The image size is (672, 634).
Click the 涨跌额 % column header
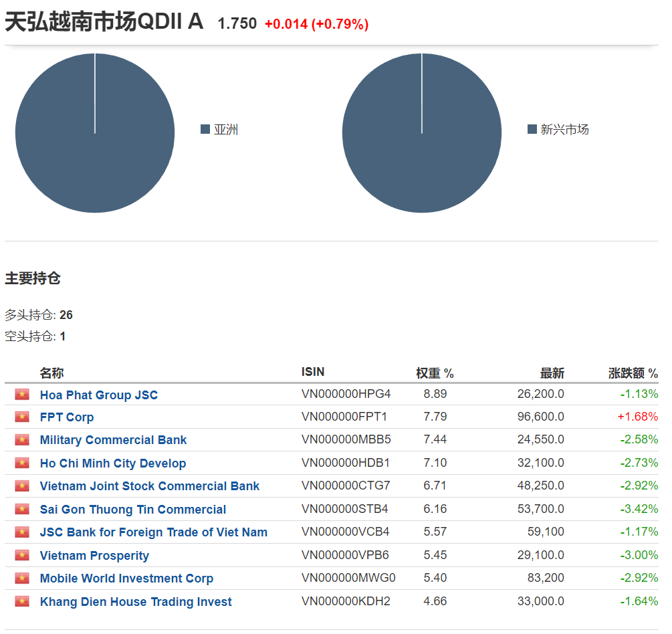pyautogui.click(x=633, y=373)
